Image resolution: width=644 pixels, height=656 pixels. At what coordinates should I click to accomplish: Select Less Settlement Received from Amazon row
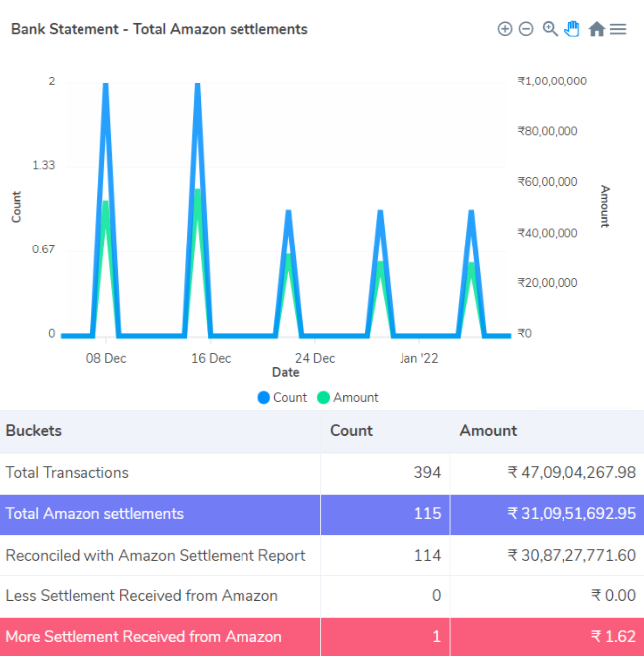coord(322,596)
